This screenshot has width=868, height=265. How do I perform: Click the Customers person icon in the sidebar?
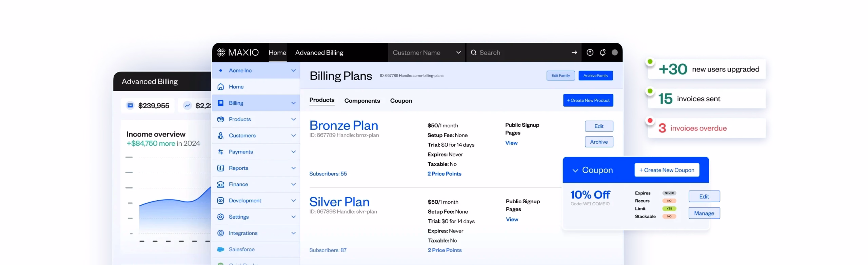point(220,136)
